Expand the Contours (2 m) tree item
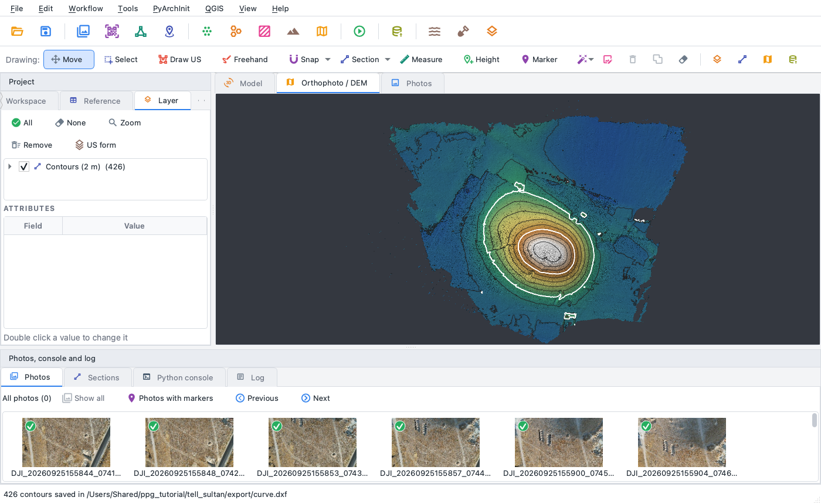This screenshot has width=821, height=504. pos(10,166)
